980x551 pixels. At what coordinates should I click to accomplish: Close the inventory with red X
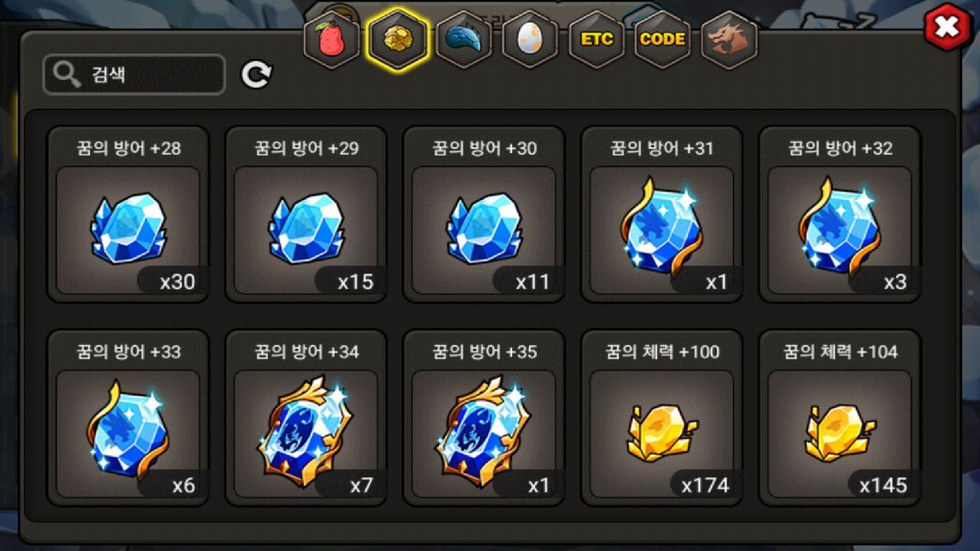click(947, 28)
